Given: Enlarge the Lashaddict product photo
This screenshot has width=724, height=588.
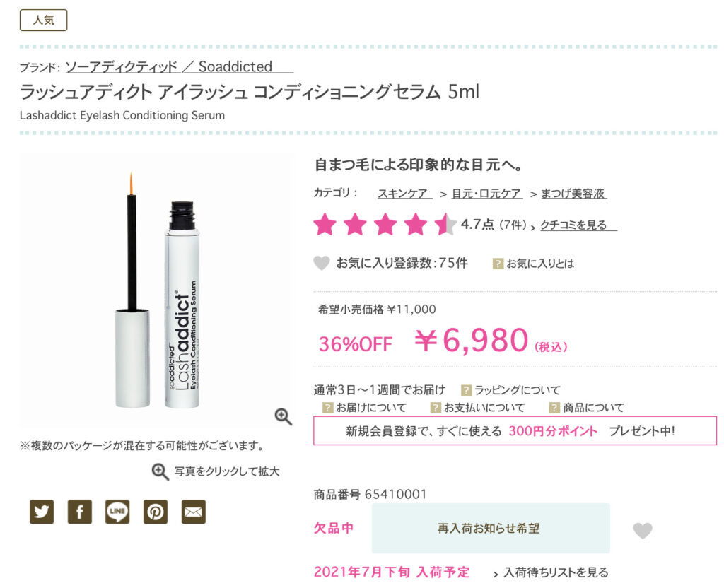Looking at the screenshot, I should click(157, 290).
